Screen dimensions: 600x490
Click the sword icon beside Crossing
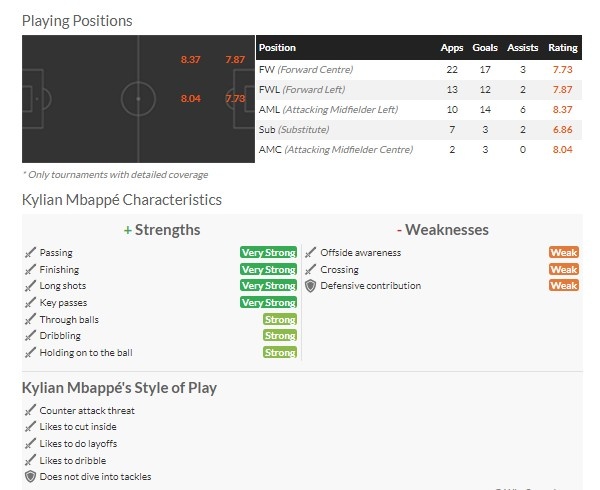pos(311,270)
